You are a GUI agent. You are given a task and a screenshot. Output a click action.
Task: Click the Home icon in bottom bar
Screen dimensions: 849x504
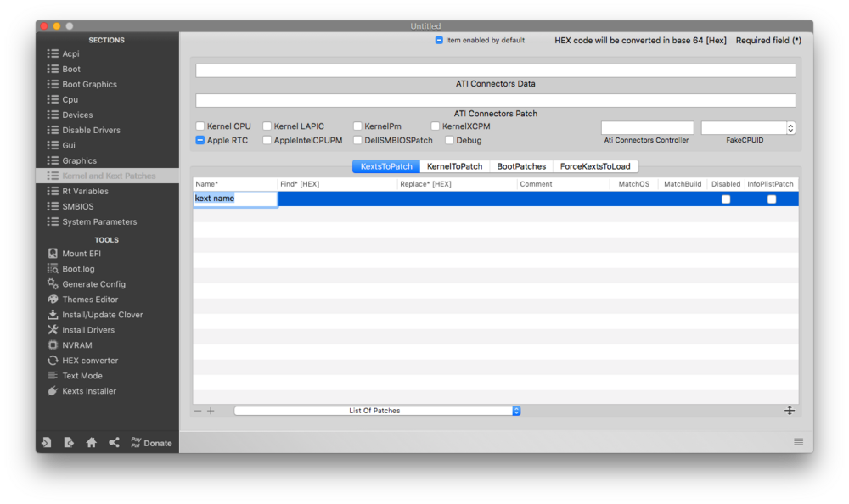91,443
